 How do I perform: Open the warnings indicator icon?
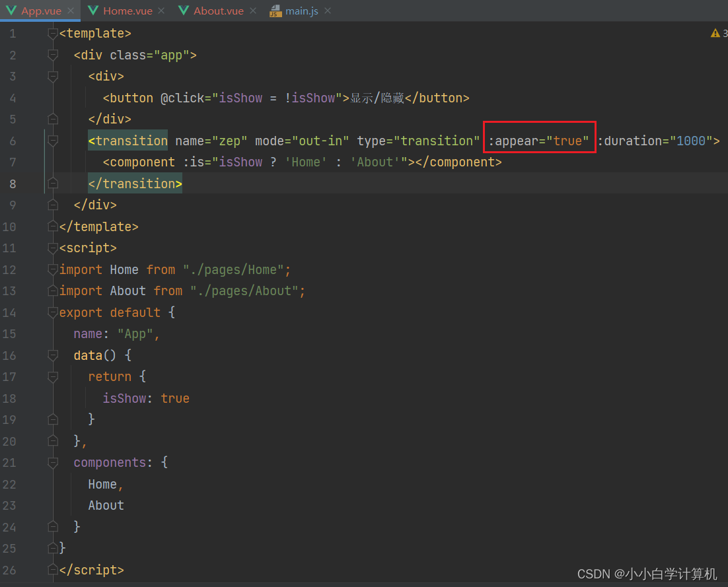pyautogui.click(x=715, y=34)
